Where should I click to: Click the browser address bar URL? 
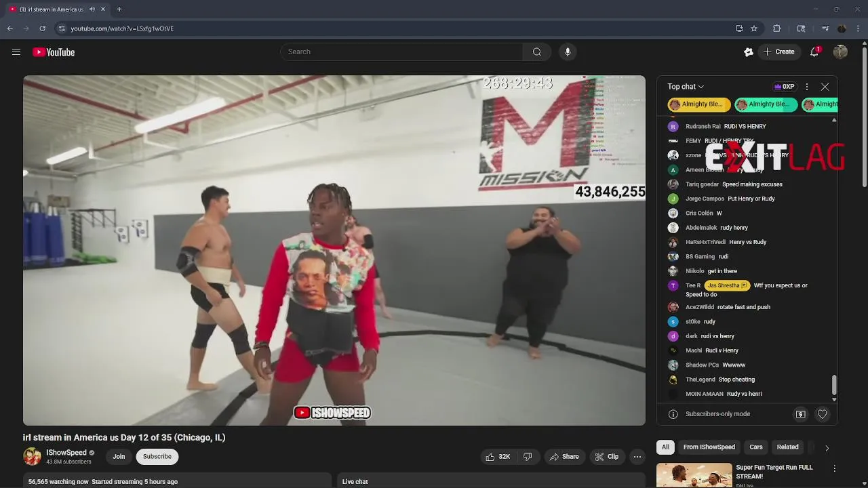[x=122, y=28]
